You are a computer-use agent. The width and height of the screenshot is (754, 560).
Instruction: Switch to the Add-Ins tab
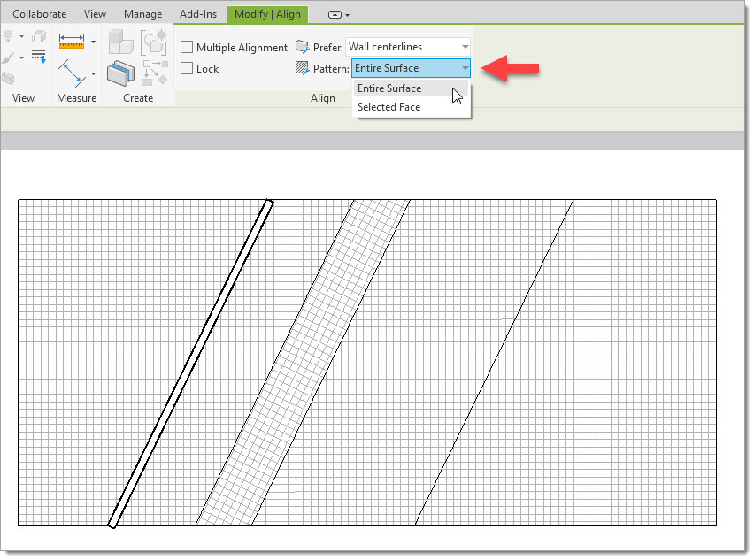click(x=198, y=14)
